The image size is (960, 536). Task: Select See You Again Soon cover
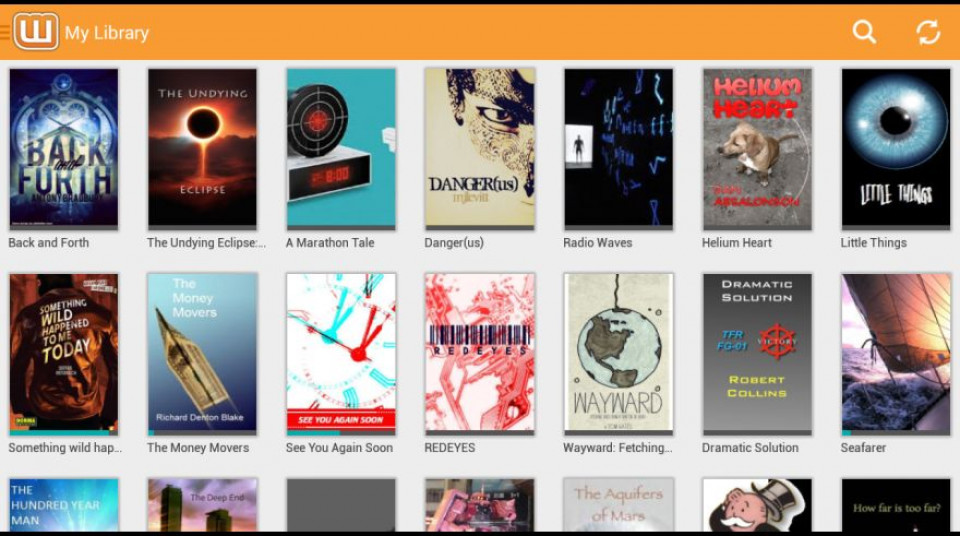pos(341,353)
